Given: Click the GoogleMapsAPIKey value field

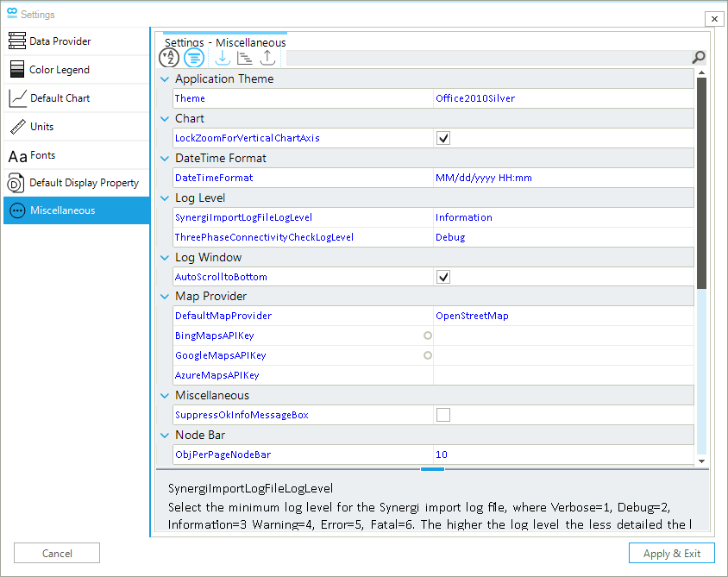Looking at the screenshot, I should click(x=563, y=355).
